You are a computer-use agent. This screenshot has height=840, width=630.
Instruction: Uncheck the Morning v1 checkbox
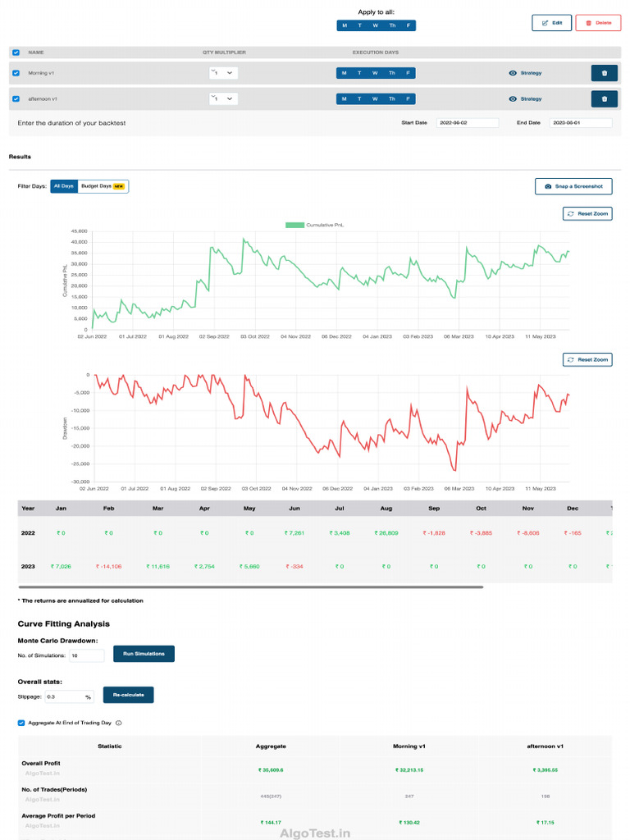coord(16,73)
